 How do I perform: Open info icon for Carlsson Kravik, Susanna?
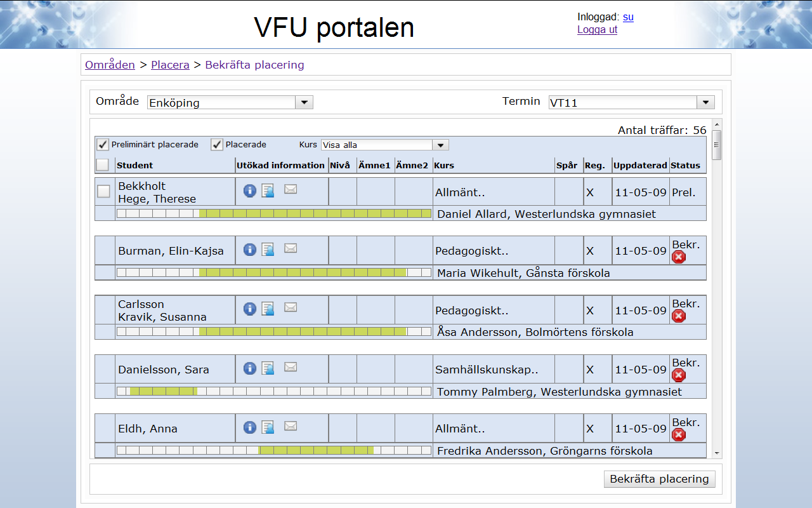[x=250, y=309]
